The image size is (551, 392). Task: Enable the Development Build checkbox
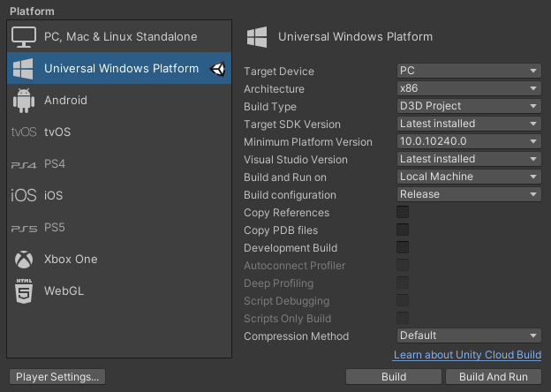(x=403, y=248)
